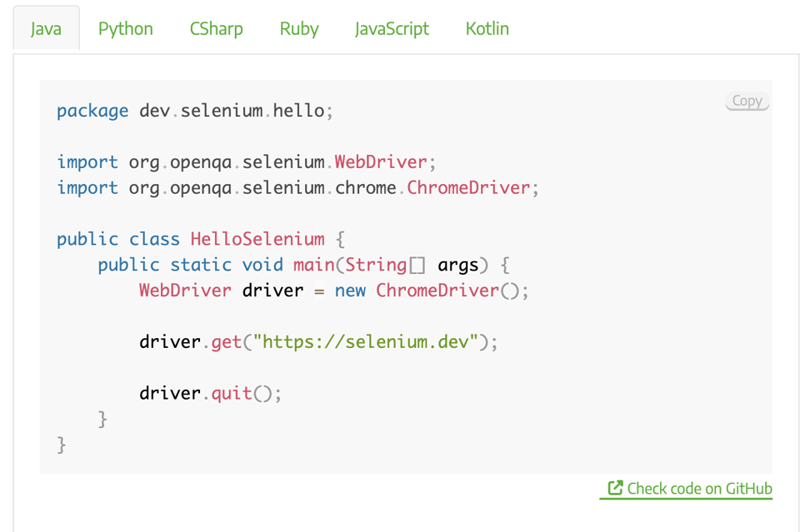Screen dimensions: 800x532
Task: Switch to the Java tab
Action: pos(46,28)
